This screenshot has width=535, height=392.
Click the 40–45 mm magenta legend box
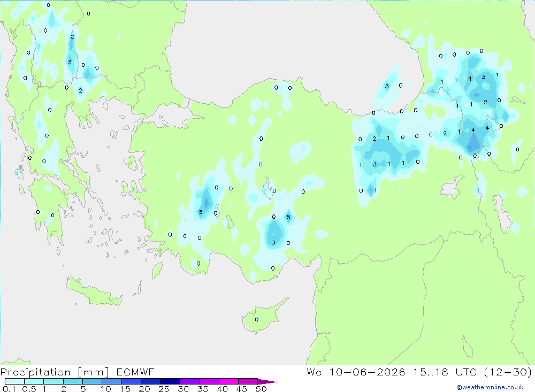pyautogui.click(x=228, y=381)
